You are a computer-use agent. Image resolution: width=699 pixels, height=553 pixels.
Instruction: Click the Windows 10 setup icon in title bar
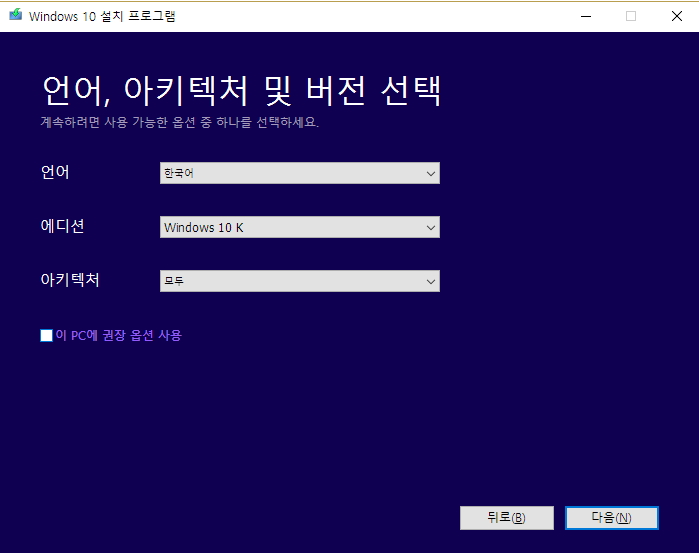[16, 15]
